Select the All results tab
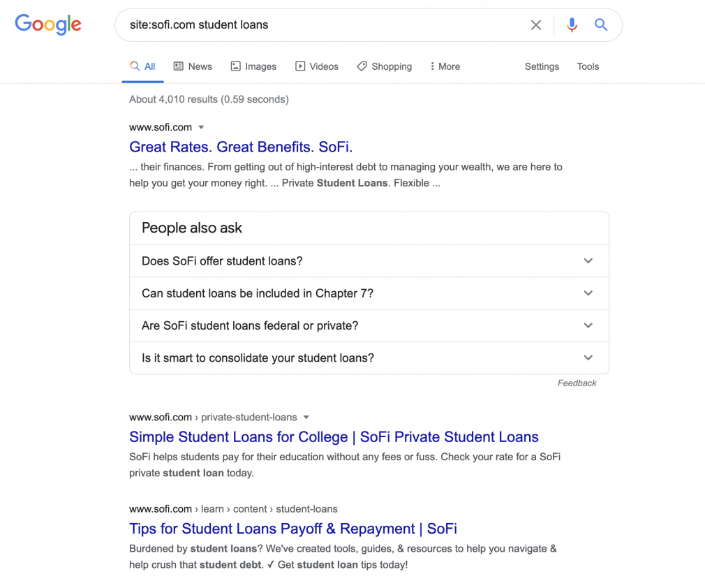This screenshot has width=705, height=588. point(142,66)
